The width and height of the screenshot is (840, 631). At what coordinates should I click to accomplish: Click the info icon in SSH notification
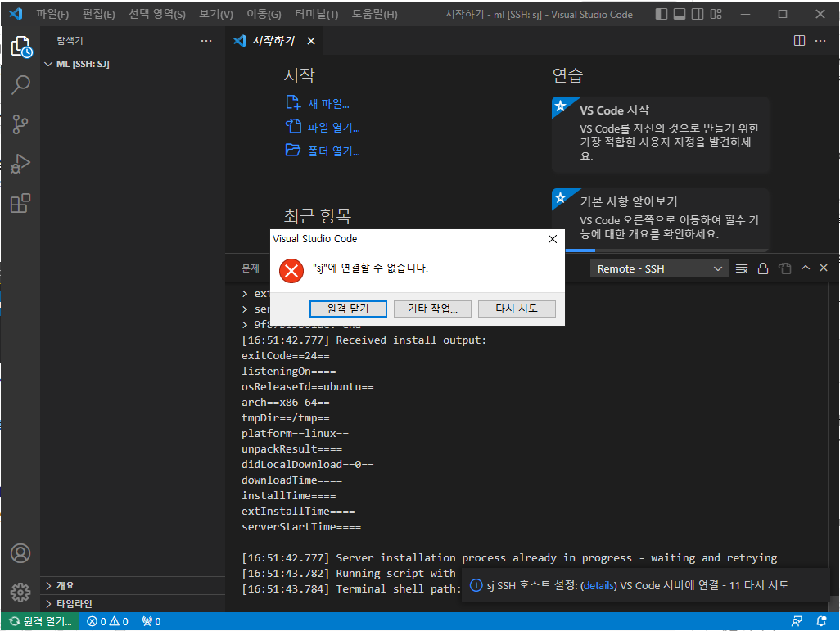(476, 585)
